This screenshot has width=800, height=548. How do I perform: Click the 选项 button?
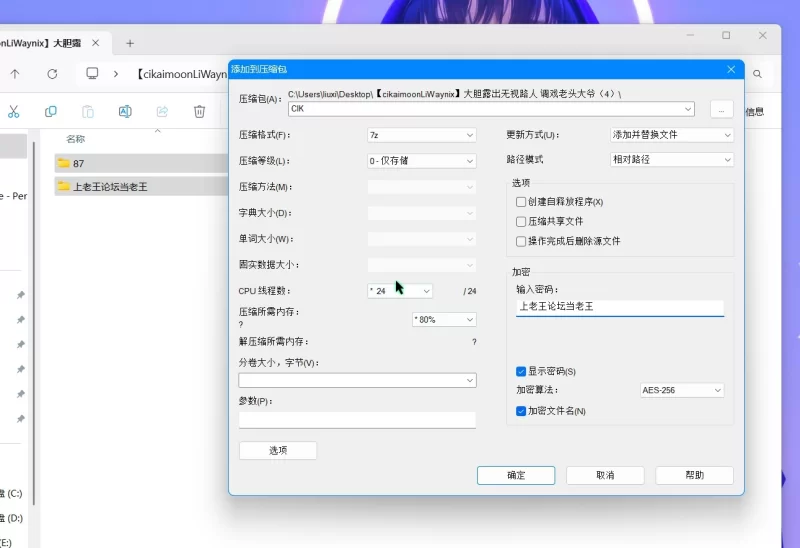pos(278,450)
